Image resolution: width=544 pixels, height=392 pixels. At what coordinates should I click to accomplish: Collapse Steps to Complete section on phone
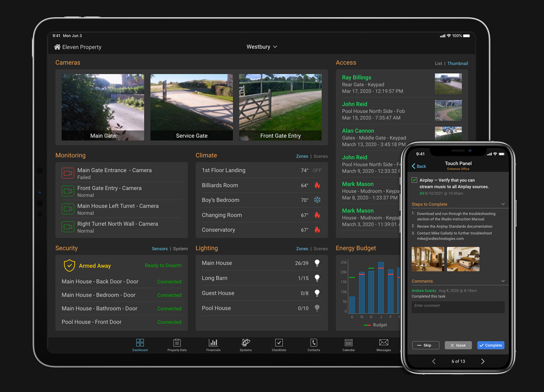pyautogui.click(x=503, y=204)
